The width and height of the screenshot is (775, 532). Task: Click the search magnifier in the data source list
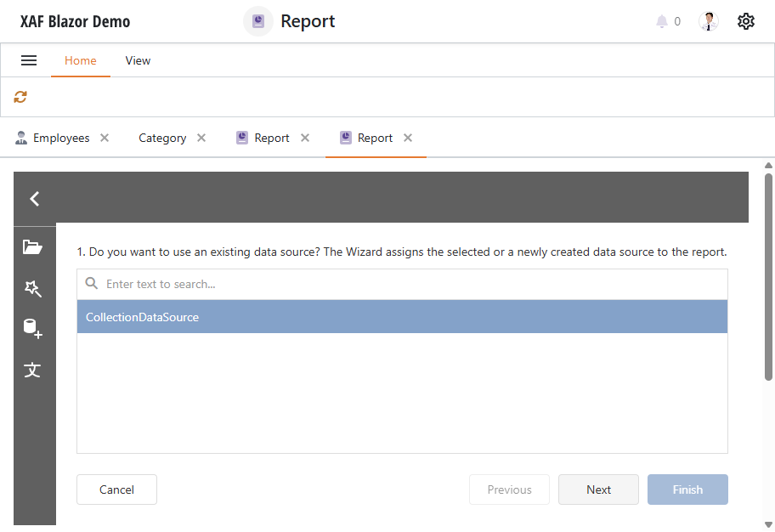pos(91,283)
